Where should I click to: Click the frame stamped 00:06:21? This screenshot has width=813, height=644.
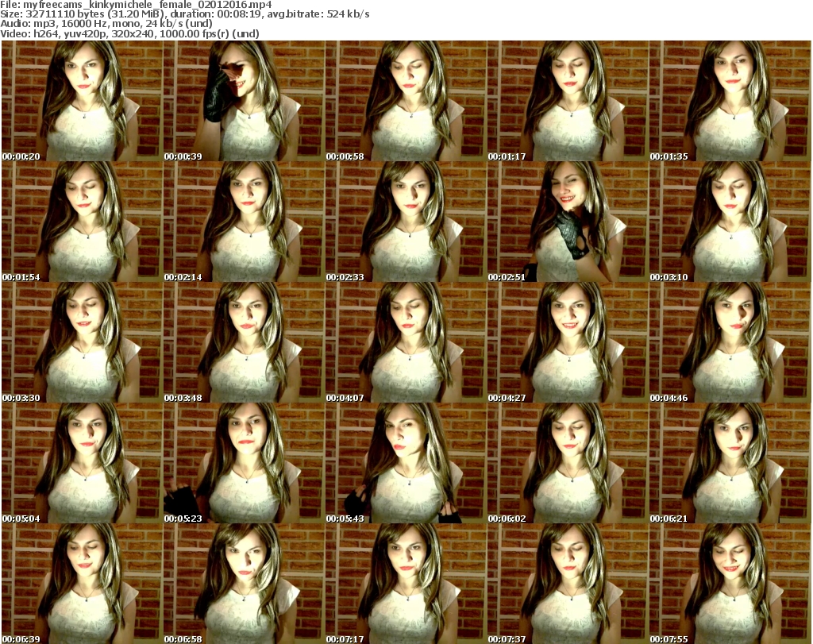click(730, 463)
